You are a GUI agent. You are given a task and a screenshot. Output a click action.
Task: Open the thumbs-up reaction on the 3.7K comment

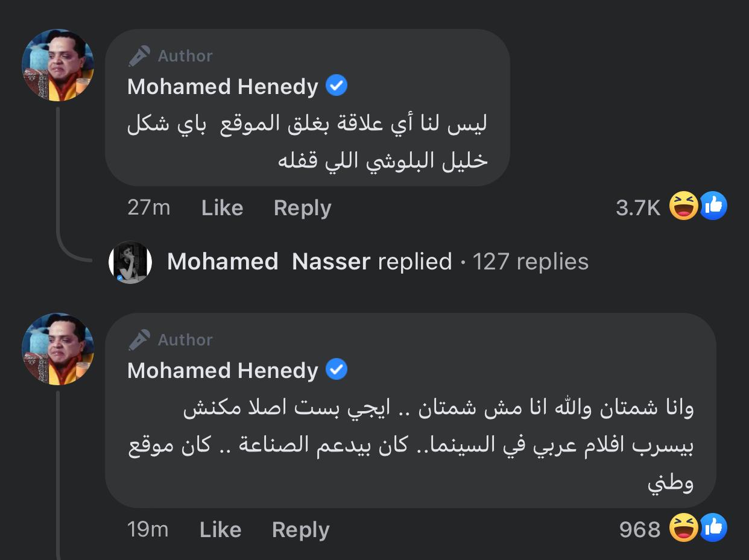[x=713, y=207]
